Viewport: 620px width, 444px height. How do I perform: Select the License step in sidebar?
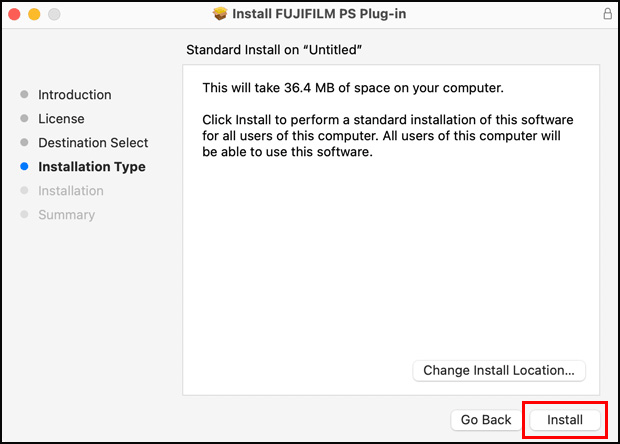[61, 119]
